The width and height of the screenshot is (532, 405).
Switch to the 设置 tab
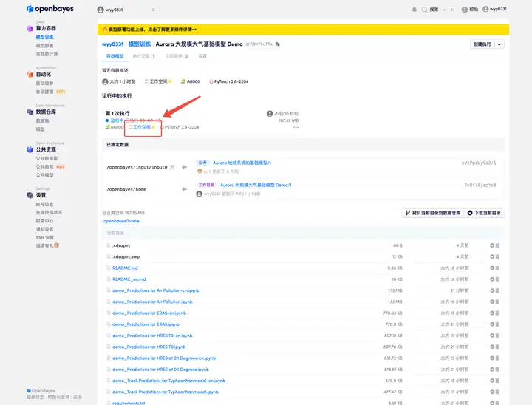click(x=202, y=56)
